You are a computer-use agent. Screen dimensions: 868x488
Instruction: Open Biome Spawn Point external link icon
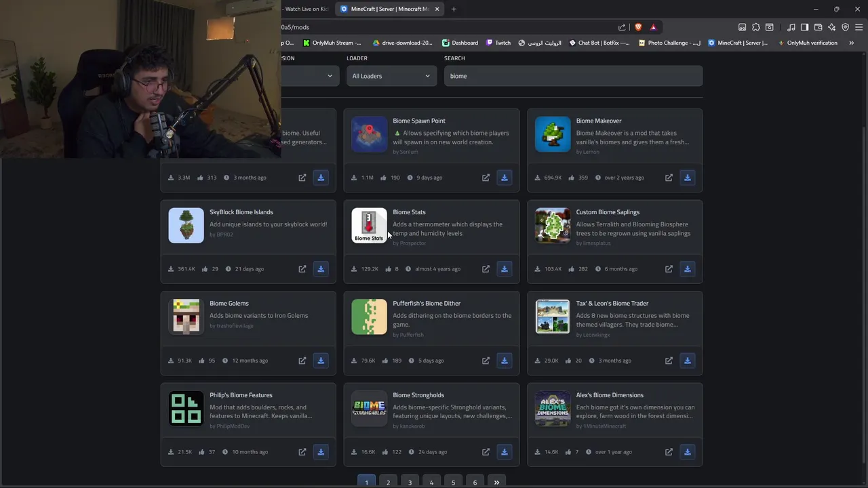click(x=486, y=178)
